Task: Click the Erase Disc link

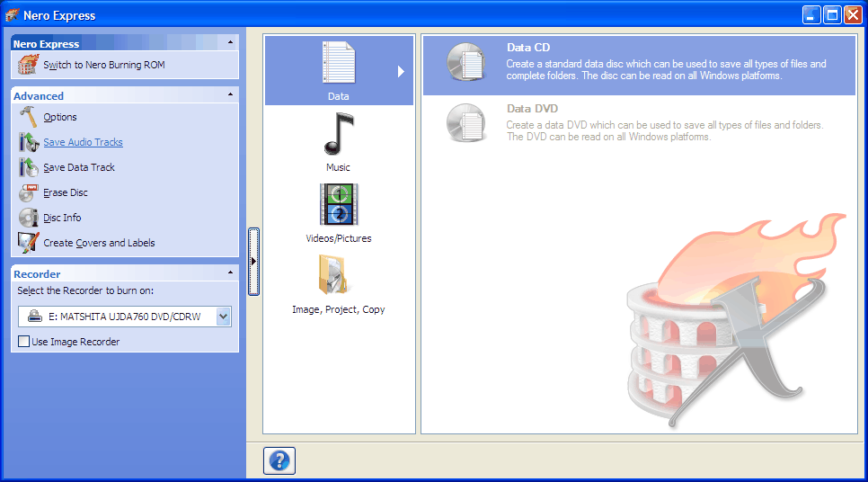Action: tap(66, 192)
